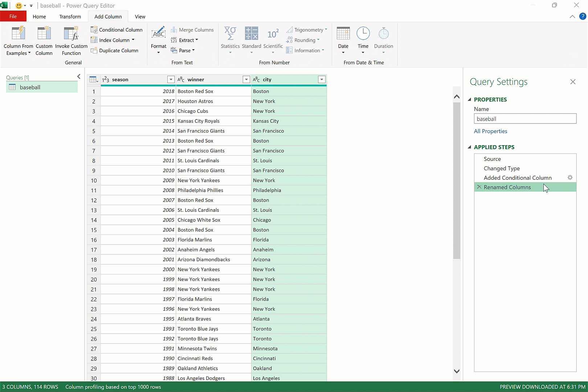Screen dimensions: 588x392
Task: Click the All Properties link
Action: click(490, 131)
